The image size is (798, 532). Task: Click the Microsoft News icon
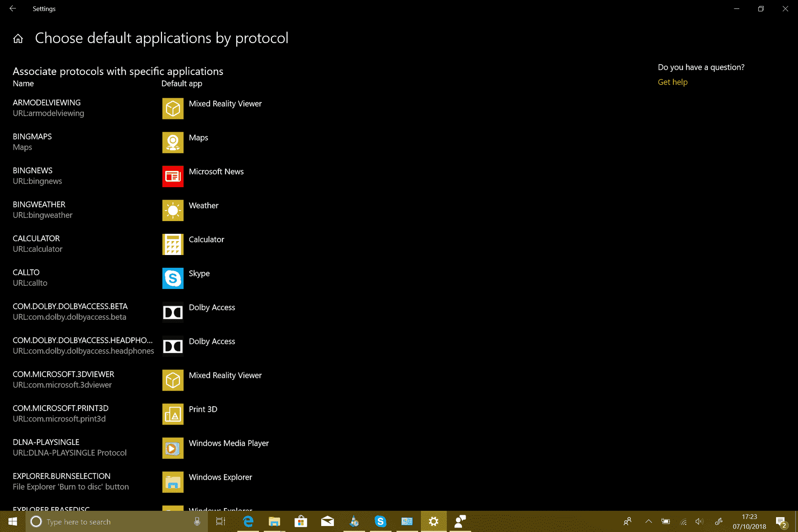click(173, 176)
